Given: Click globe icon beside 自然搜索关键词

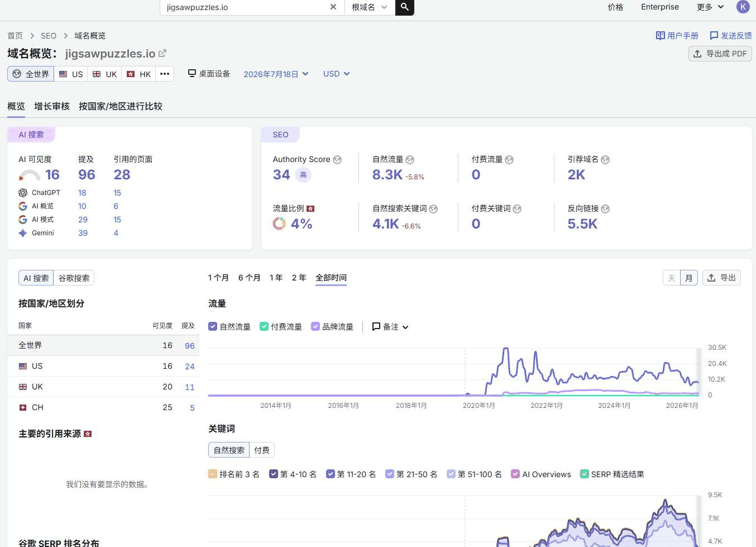Looking at the screenshot, I should point(433,209).
